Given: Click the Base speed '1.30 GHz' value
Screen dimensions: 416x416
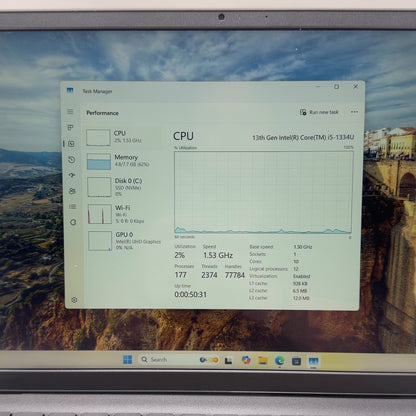Looking at the screenshot, I should click(x=303, y=247).
